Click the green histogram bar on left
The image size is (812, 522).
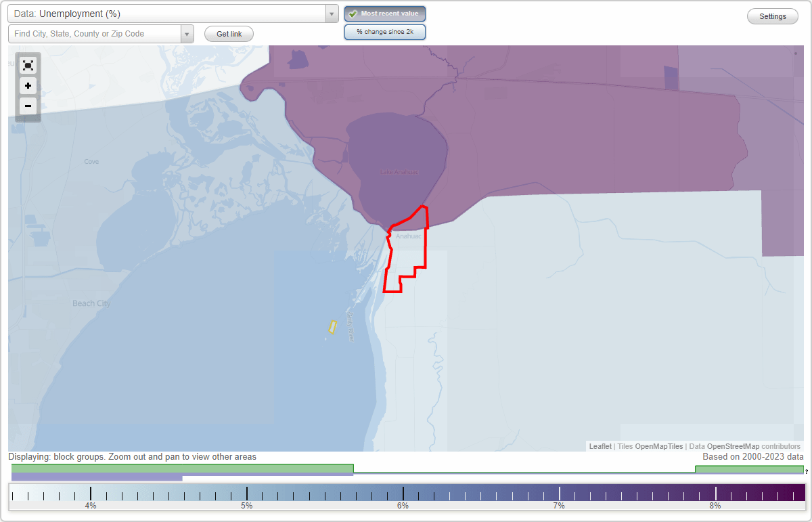[x=183, y=469]
